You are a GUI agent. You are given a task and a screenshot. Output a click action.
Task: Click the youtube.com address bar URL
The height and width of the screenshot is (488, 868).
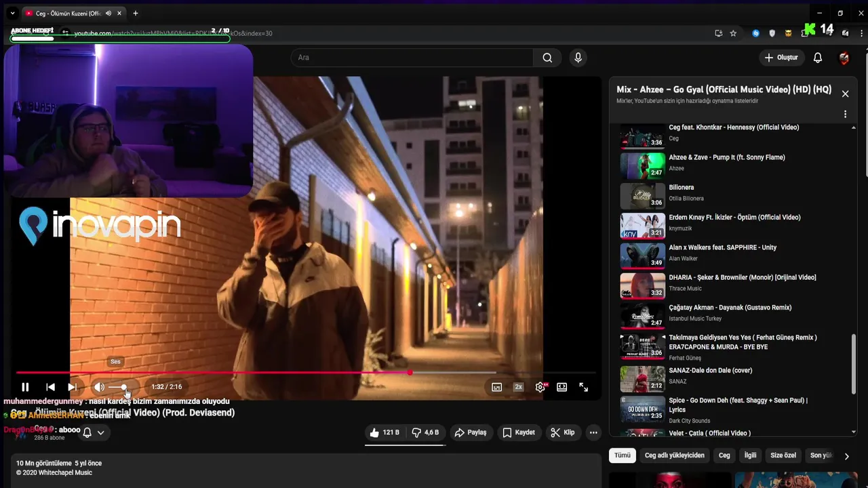173,33
